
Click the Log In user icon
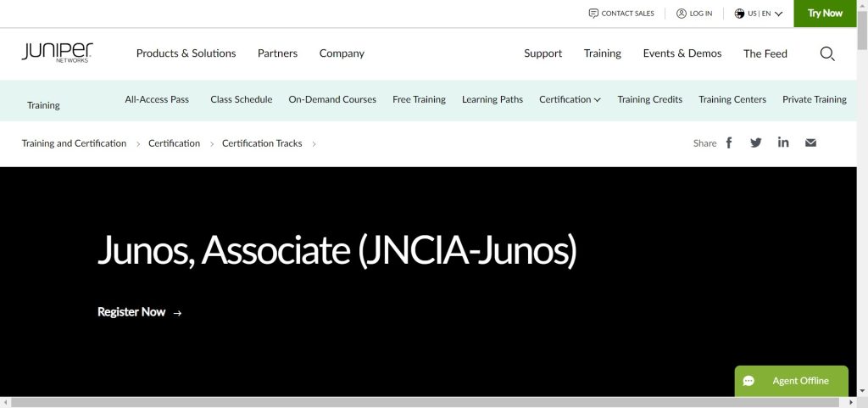pyautogui.click(x=682, y=14)
